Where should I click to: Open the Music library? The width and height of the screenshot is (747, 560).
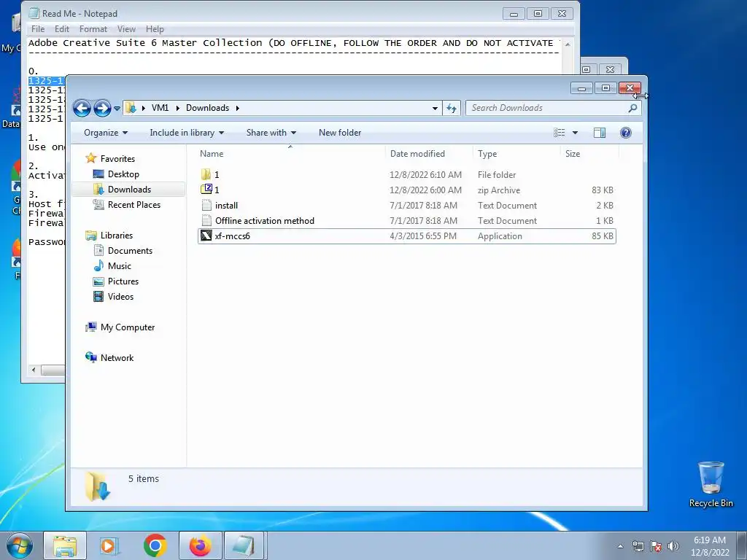coord(119,265)
